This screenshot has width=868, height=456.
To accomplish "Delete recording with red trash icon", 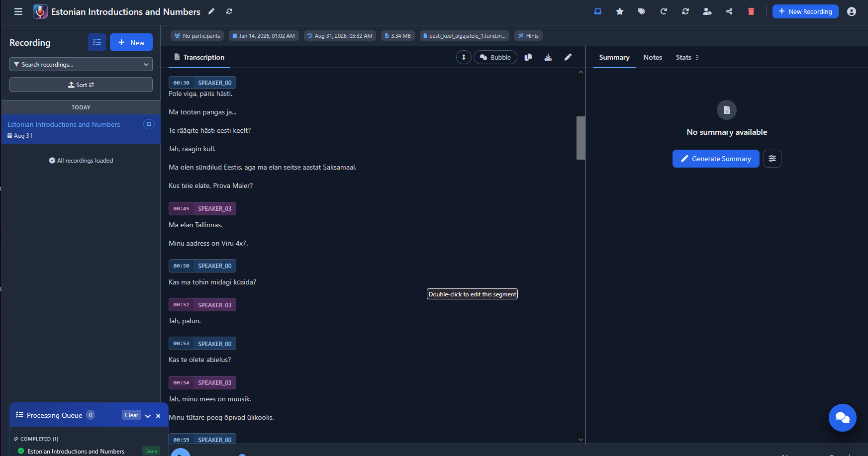I will pos(751,11).
